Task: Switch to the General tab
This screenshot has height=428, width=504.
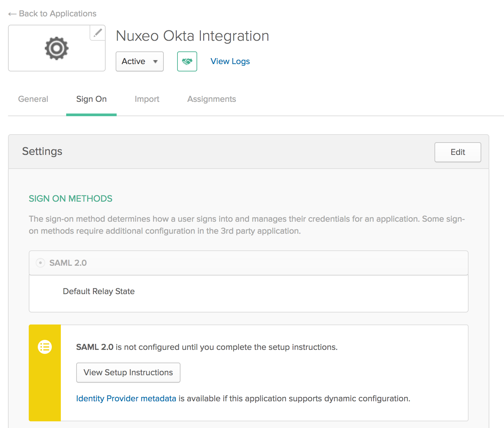Action: [x=33, y=99]
